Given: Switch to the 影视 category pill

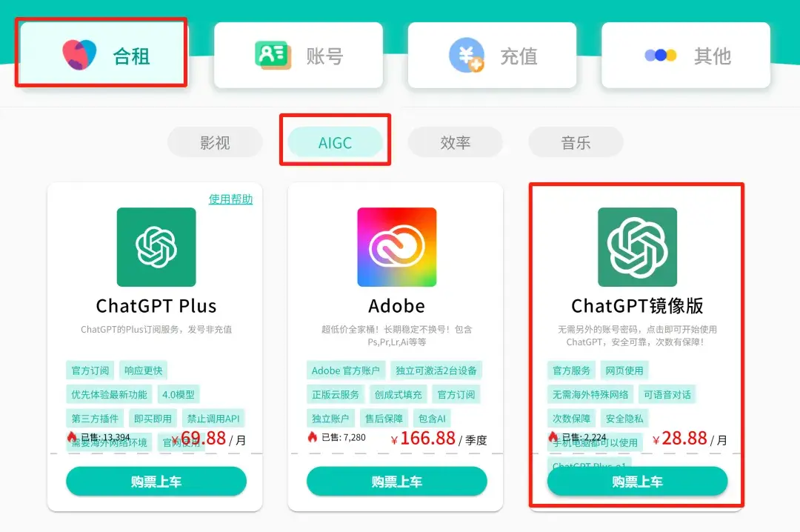Looking at the screenshot, I should 215,142.
